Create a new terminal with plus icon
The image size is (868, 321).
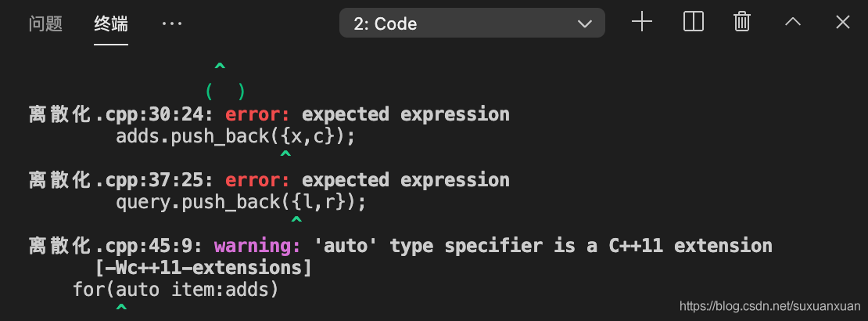point(642,23)
